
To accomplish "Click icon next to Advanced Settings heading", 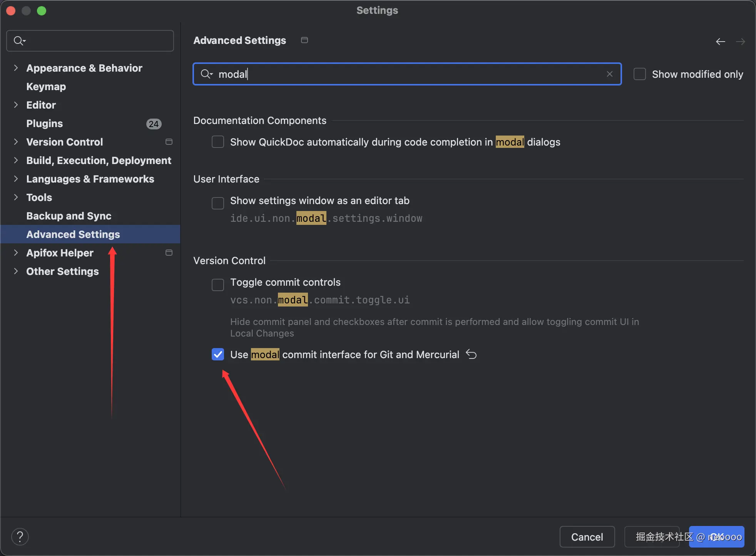I will (x=304, y=40).
